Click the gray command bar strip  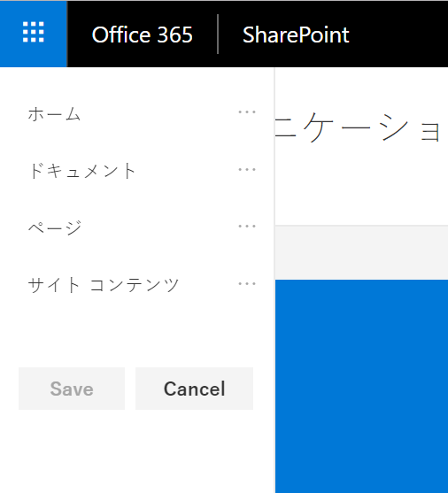pyautogui.click(x=361, y=252)
